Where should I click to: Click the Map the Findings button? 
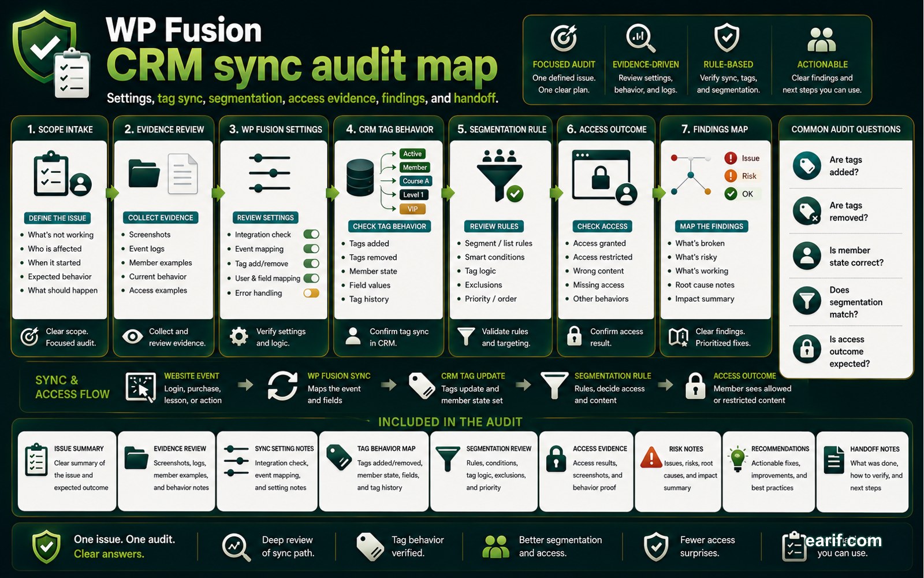point(711,227)
